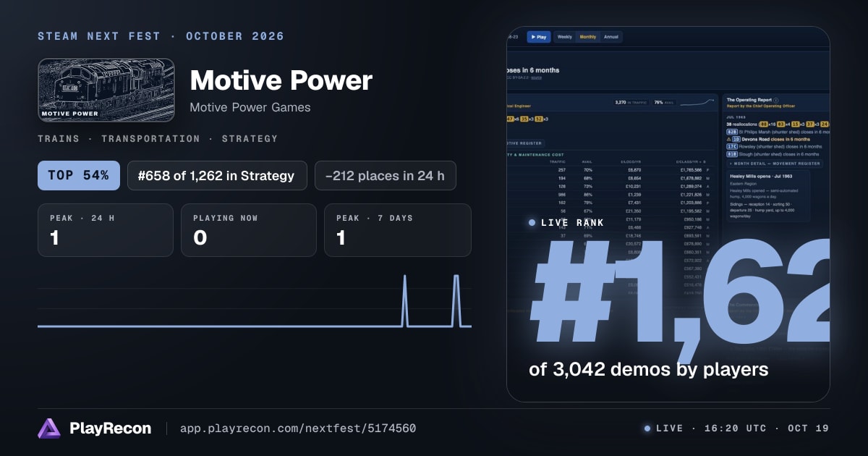Click the Report by the Chief Operating Officer subtitle
This screenshot has height=456, width=868.
click(761, 106)
